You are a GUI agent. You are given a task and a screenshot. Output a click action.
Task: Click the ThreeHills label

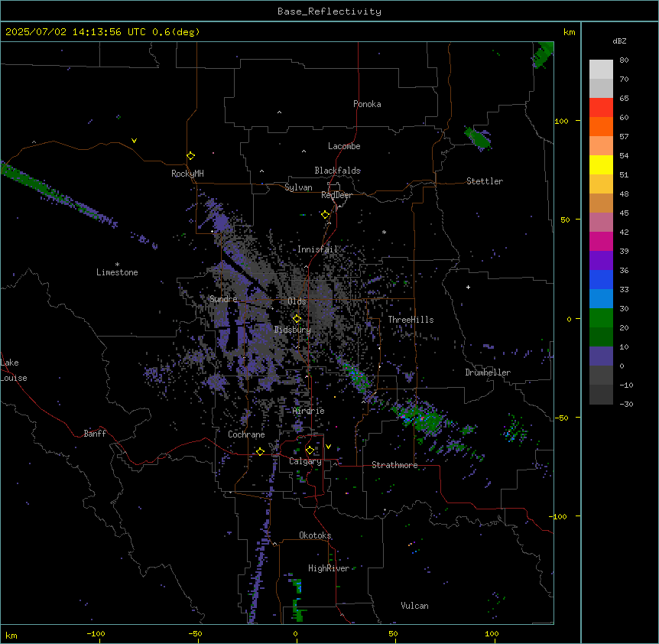coord(411,320)
